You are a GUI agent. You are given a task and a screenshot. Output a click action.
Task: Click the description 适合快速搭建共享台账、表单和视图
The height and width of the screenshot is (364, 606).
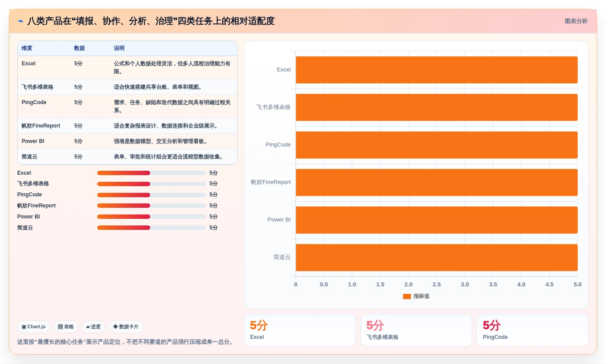tap(158, 87)
